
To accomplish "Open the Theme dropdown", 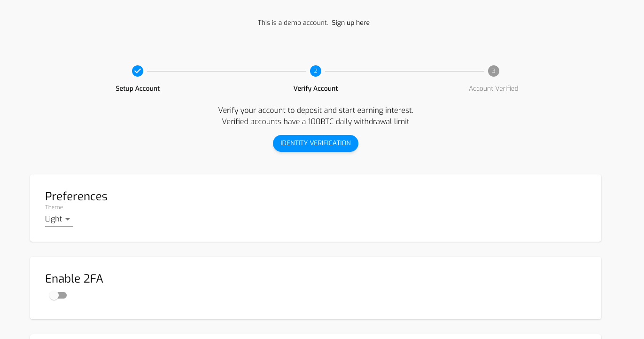I will (x=59, y=219).
